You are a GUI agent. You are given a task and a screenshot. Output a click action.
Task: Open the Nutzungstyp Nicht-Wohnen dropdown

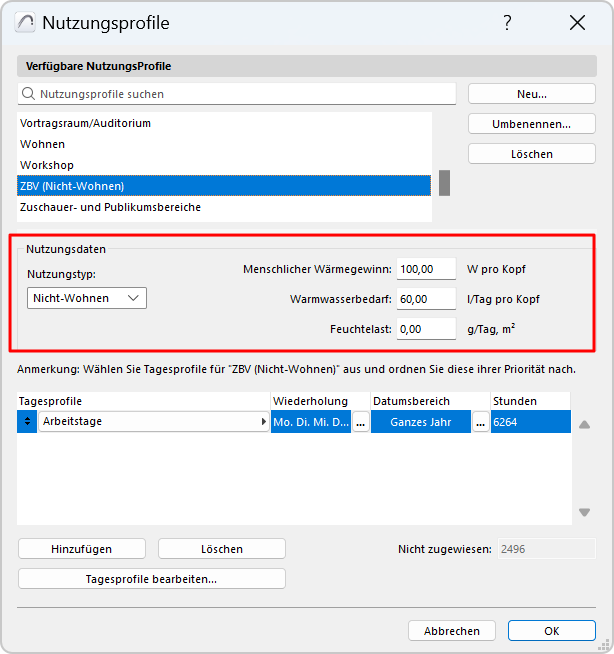coord(87,298)
